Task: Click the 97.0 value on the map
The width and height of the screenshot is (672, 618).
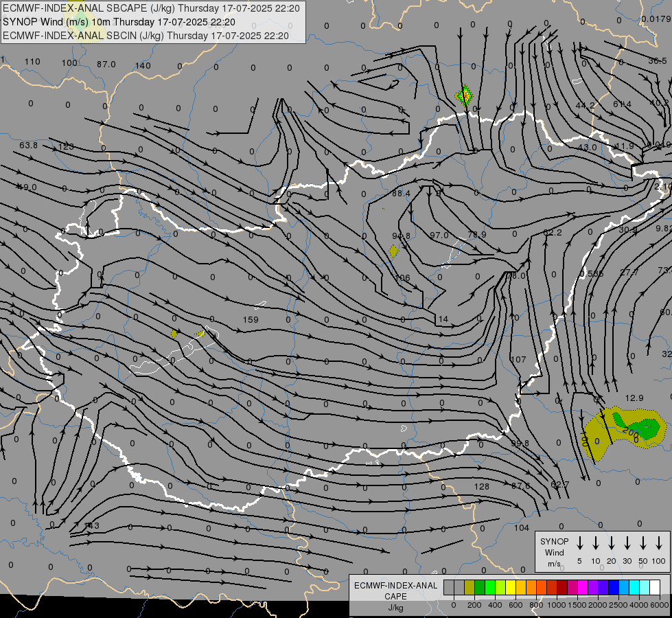Action: point(439,235)
